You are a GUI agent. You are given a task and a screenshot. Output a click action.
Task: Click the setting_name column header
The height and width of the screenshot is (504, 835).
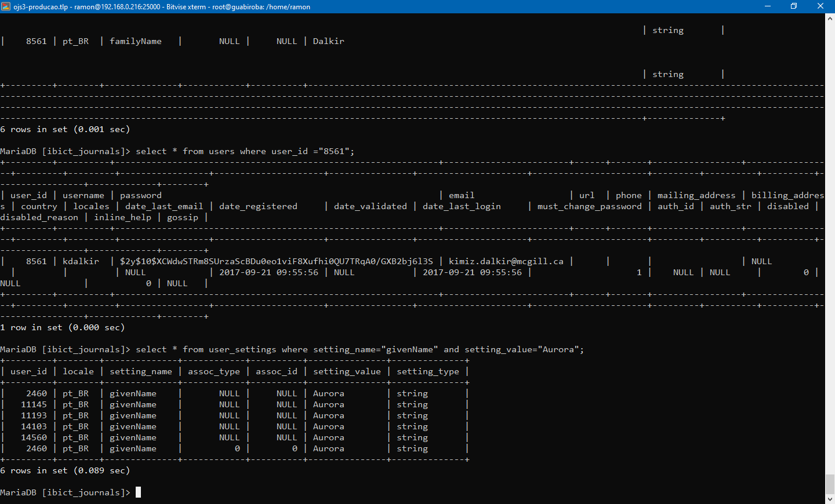click(141, 371)
